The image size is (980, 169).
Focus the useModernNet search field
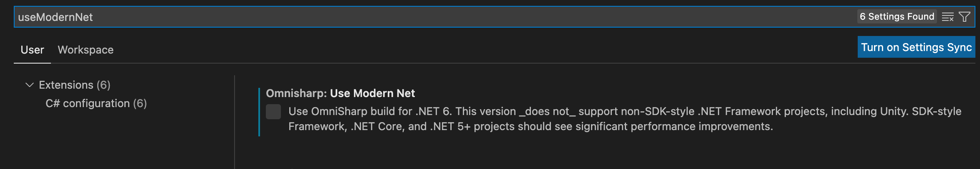417,17
